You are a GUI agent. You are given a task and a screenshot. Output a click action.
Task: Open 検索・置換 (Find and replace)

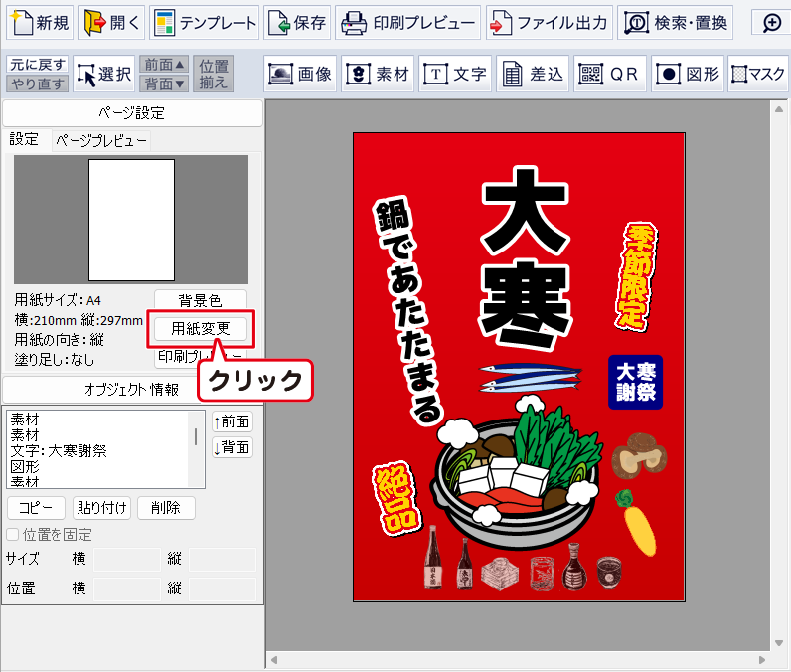[x=678, y=22]
